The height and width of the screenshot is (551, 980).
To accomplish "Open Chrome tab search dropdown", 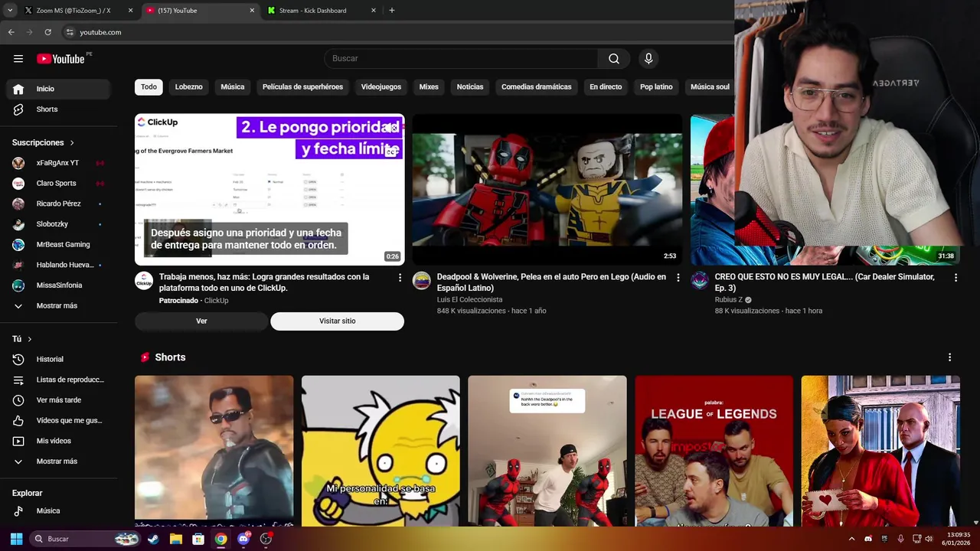I will coord(9,11).
